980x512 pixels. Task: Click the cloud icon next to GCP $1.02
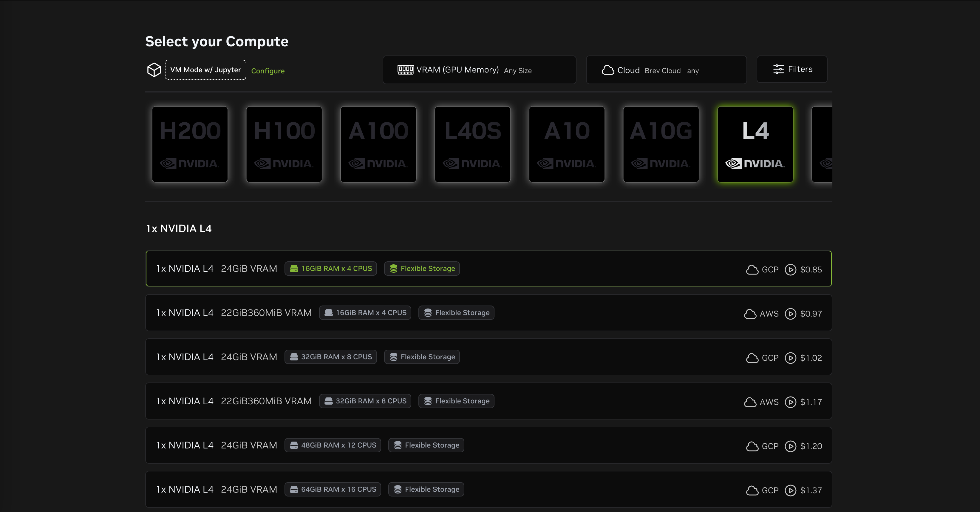752,358
